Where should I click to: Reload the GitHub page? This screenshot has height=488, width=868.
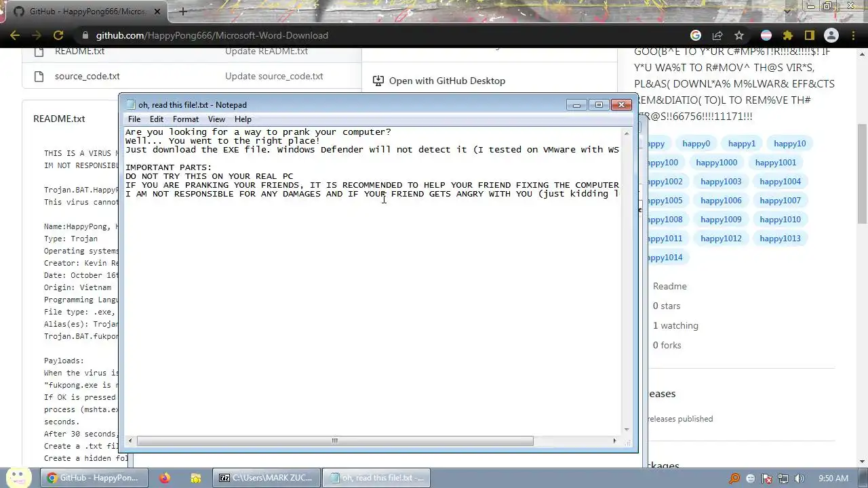[x=58, y=35]
